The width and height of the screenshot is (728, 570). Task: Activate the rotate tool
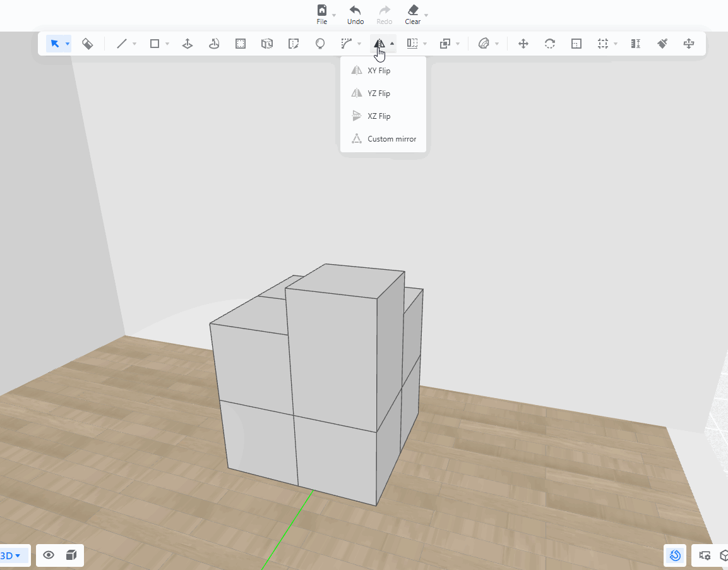[x=550, y=44]
